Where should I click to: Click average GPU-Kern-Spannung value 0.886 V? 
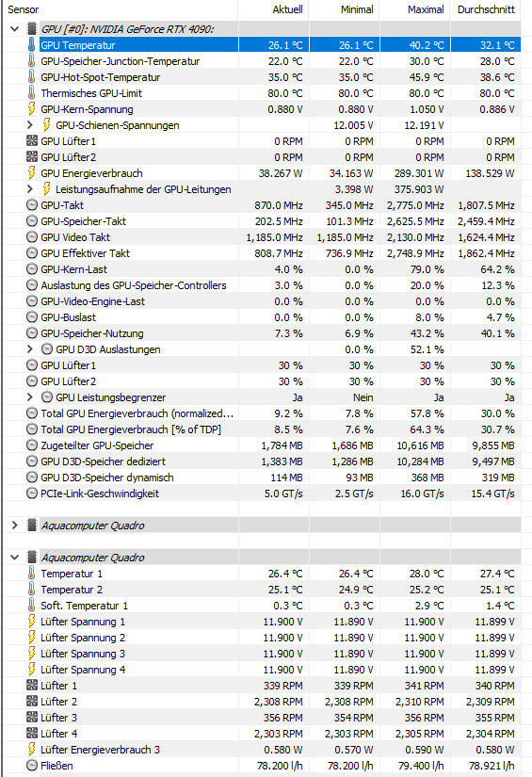(x=497, y=109)
